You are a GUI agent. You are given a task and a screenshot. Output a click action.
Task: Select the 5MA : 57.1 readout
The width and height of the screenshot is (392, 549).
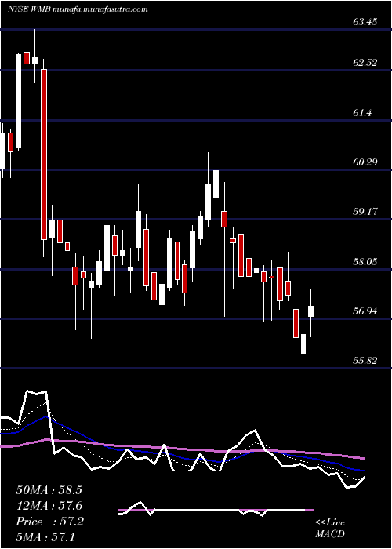click(x=46, y=537)
